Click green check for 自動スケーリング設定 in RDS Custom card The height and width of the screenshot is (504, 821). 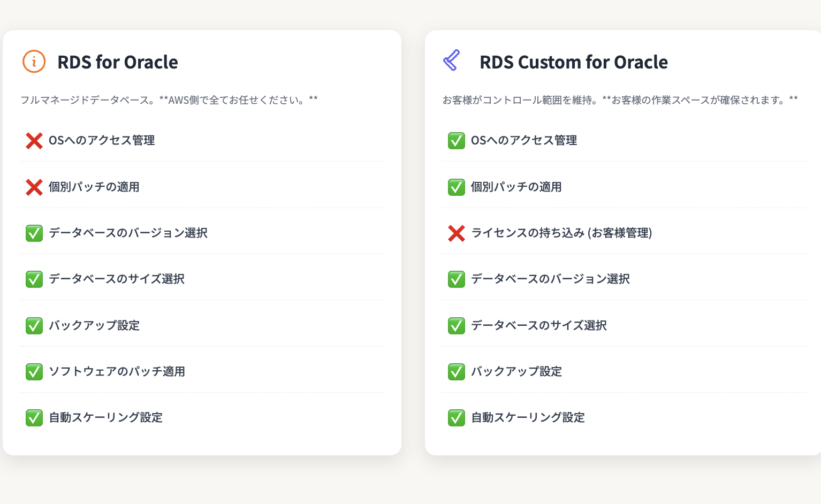457,418
